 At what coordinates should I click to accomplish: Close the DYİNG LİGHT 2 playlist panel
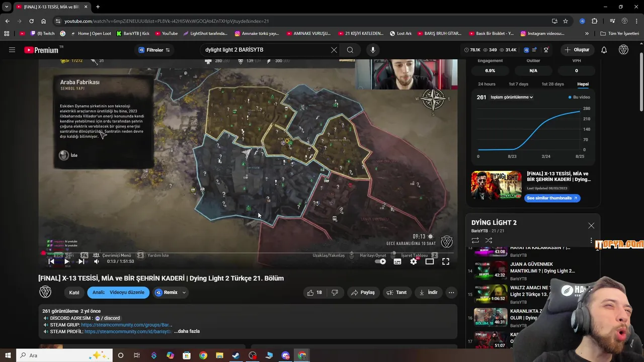591,226
